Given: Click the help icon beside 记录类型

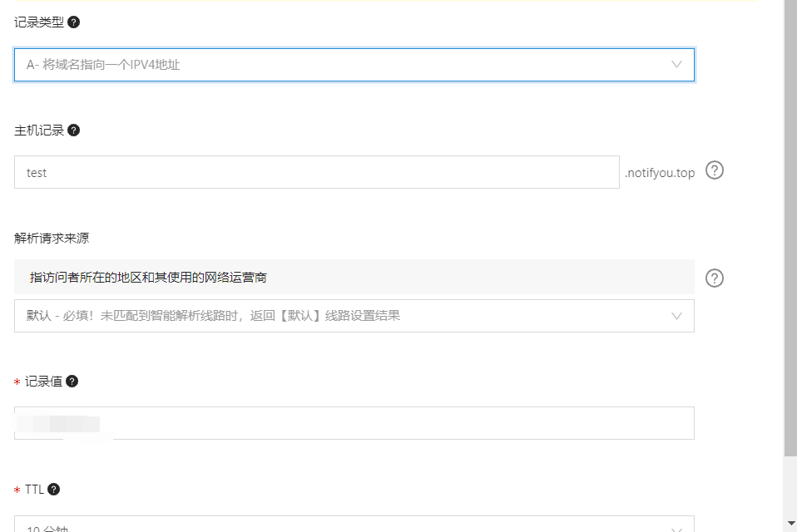Looking at the screenshot, I should click(74, 22).
